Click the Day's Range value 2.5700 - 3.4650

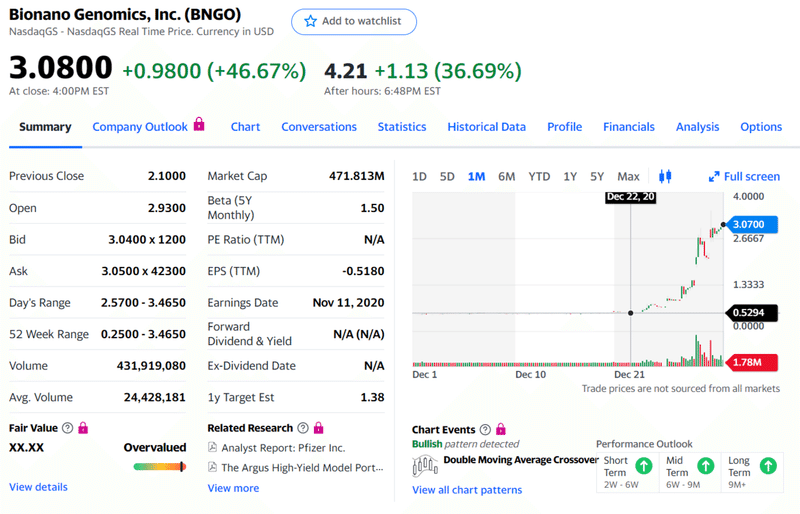tap(143, 303)
